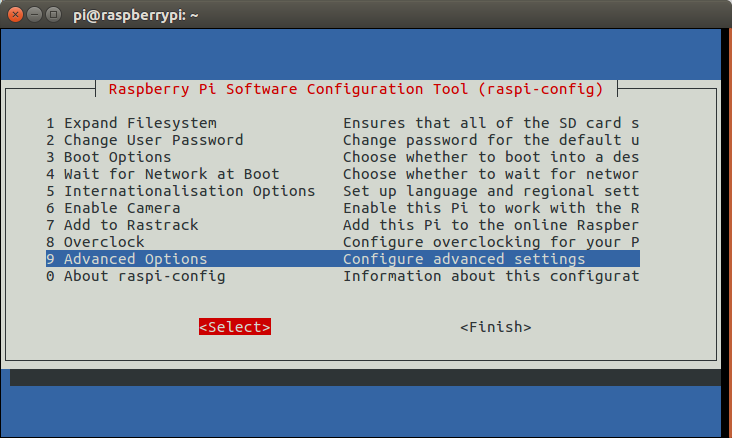Click the <Finish> button

coord(496,327)
